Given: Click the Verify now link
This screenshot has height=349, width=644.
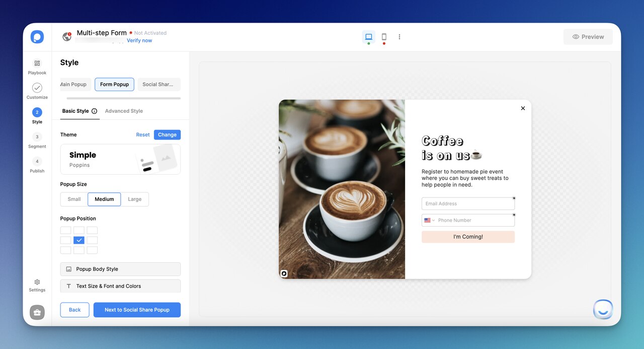Looking at the screenshot, I should (139, 41).
